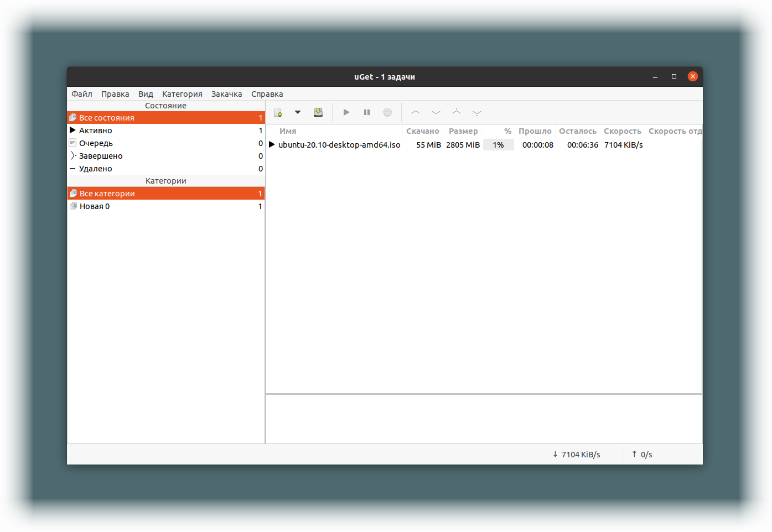Pause download with the pause toolbar button
The width and height of the screenshot is (772, 532).
pos(367,112)
